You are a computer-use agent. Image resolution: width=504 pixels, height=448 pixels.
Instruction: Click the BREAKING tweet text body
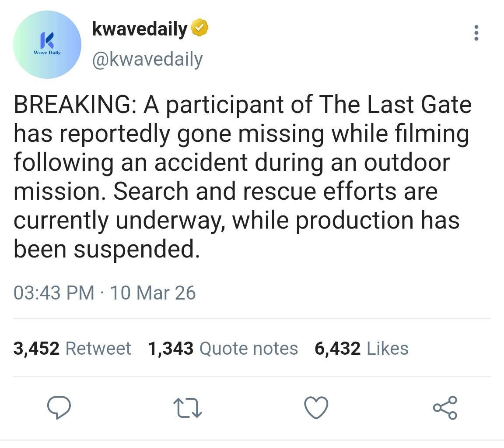click(243, 176)
